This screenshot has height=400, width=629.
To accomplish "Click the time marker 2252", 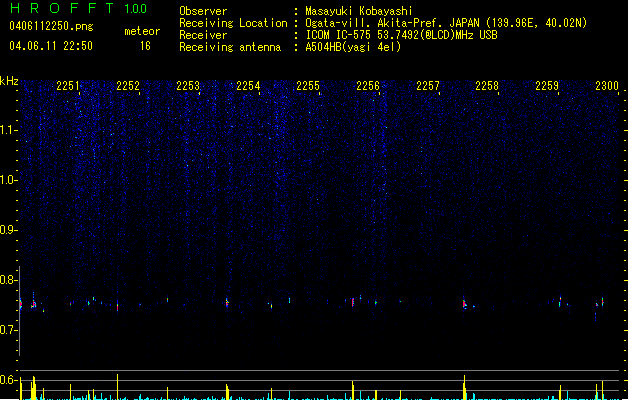I will (128, 86).
